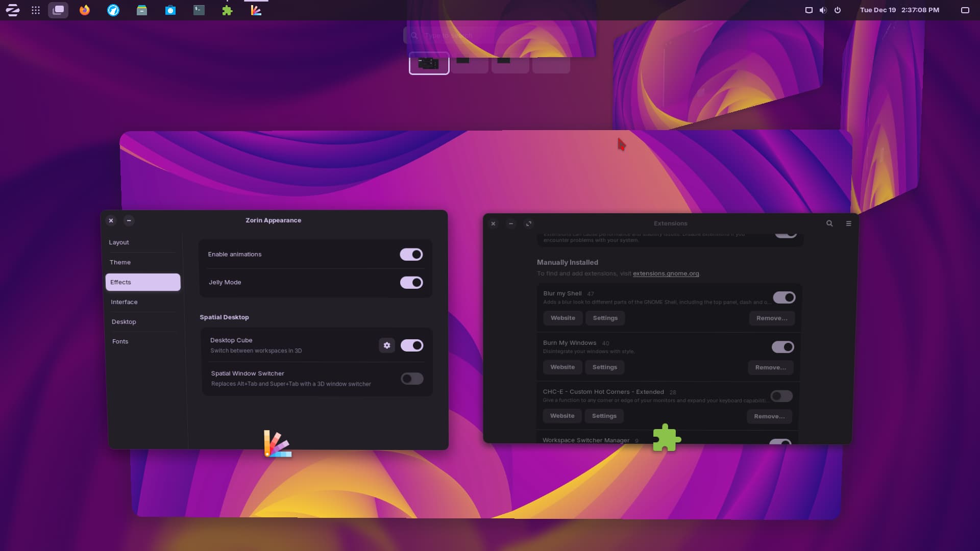
Task: Open the app grid launcher icon
Action: point(36,10)
